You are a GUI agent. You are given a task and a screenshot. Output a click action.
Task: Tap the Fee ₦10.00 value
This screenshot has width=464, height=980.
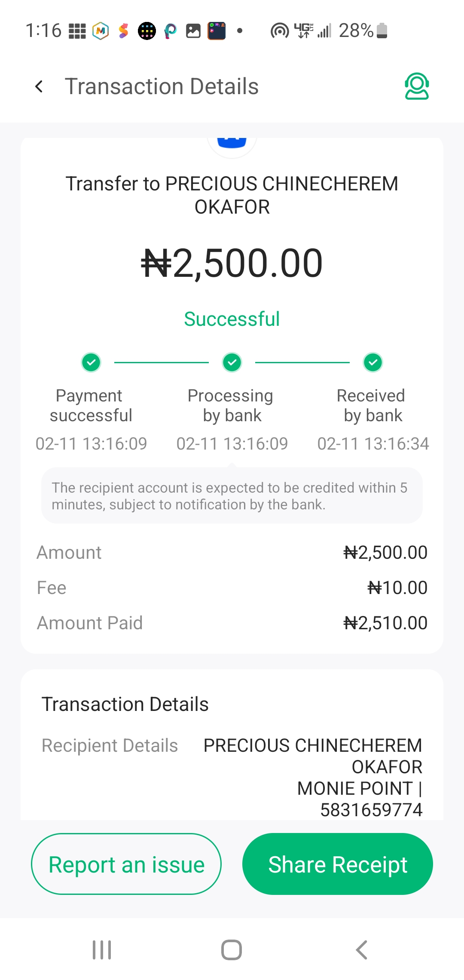coord(397,588)
